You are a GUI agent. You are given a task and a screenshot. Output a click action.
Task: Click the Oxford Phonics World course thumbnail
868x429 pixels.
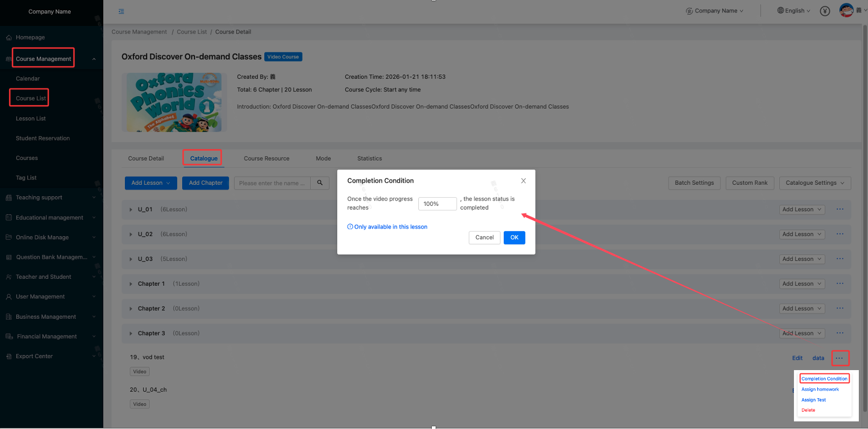click(174, 103)
